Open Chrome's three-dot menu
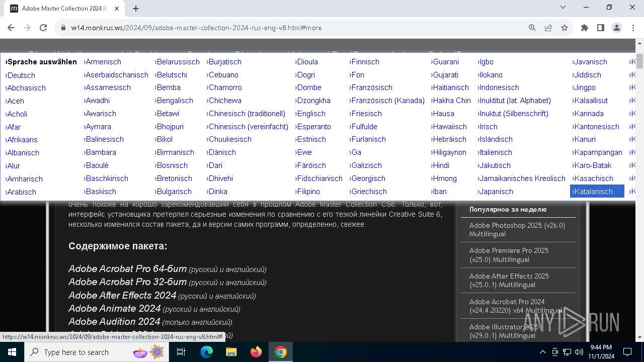The width and height of the screenshot is (644, 362). [632, 28]
